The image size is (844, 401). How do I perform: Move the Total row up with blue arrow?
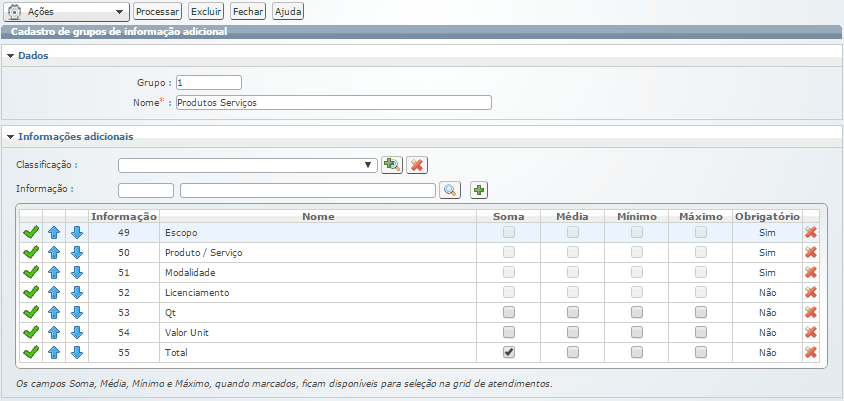point(54,352)
